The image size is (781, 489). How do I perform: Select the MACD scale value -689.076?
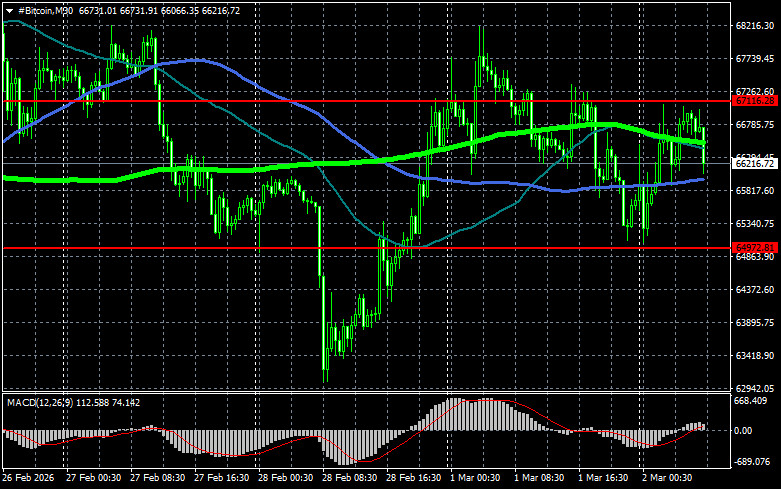tap(752, 462)
